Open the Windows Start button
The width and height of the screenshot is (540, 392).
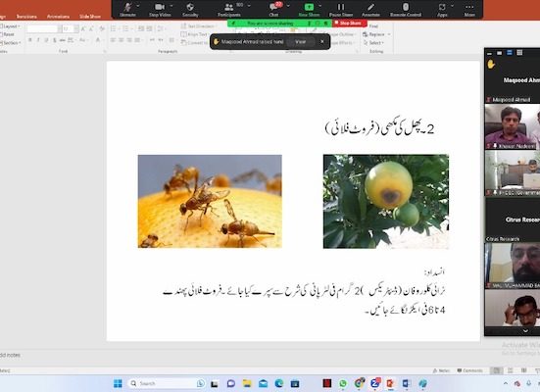(x=118, y=383)
